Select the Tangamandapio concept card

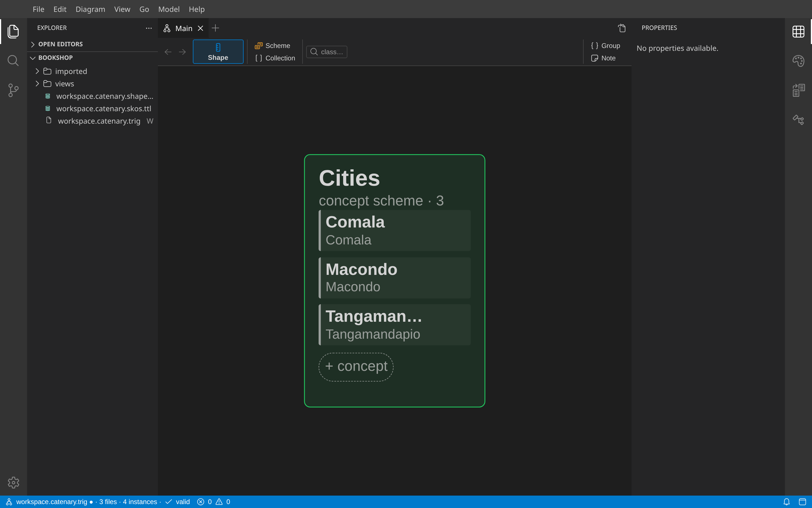(395, 325)
